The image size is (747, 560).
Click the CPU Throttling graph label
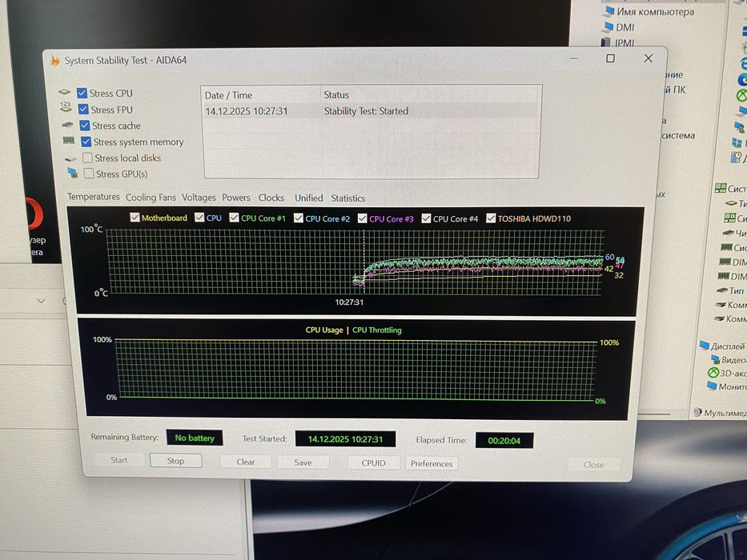coord(377,330)
